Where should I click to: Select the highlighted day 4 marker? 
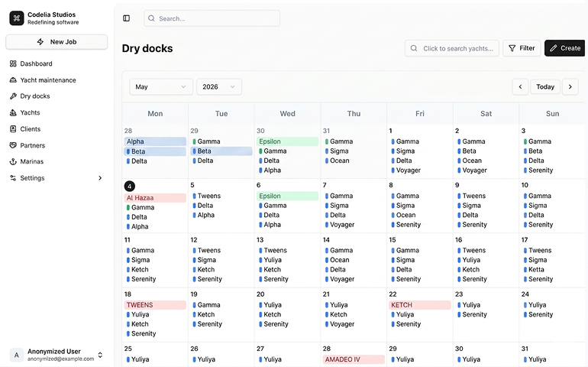click(129, 186)
